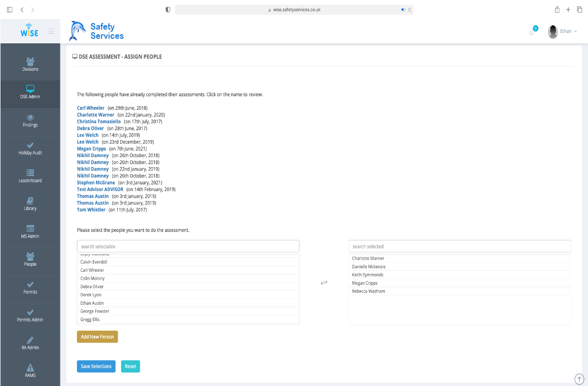Click the Add New Person button
Viewport: 588px width, 386px height.
(x=97, y=337)
